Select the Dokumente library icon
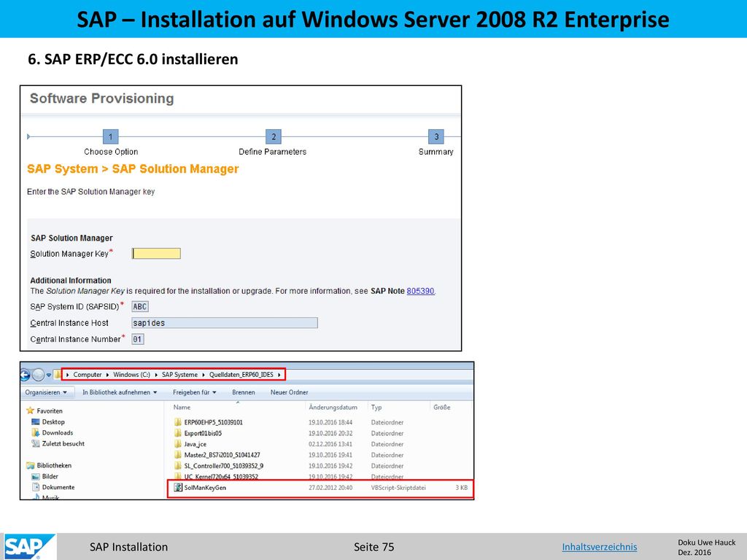 pos(35,487)
